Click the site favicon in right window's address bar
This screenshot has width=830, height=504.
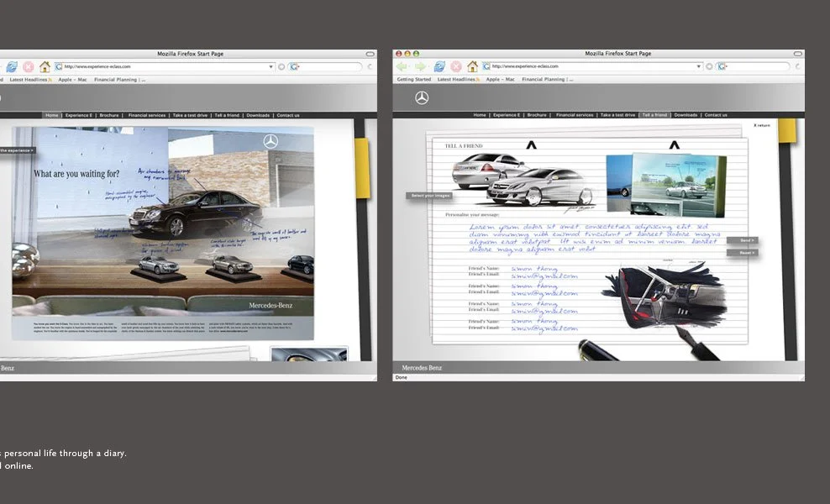point(486,66)
